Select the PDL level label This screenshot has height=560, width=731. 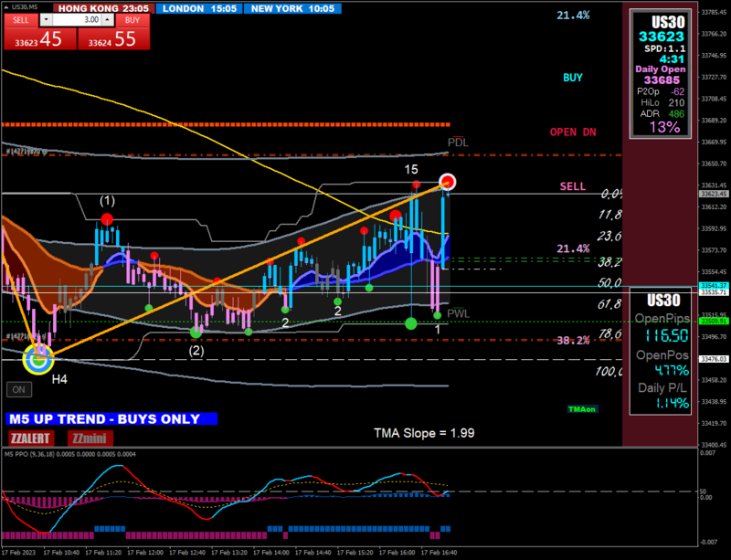458,143
